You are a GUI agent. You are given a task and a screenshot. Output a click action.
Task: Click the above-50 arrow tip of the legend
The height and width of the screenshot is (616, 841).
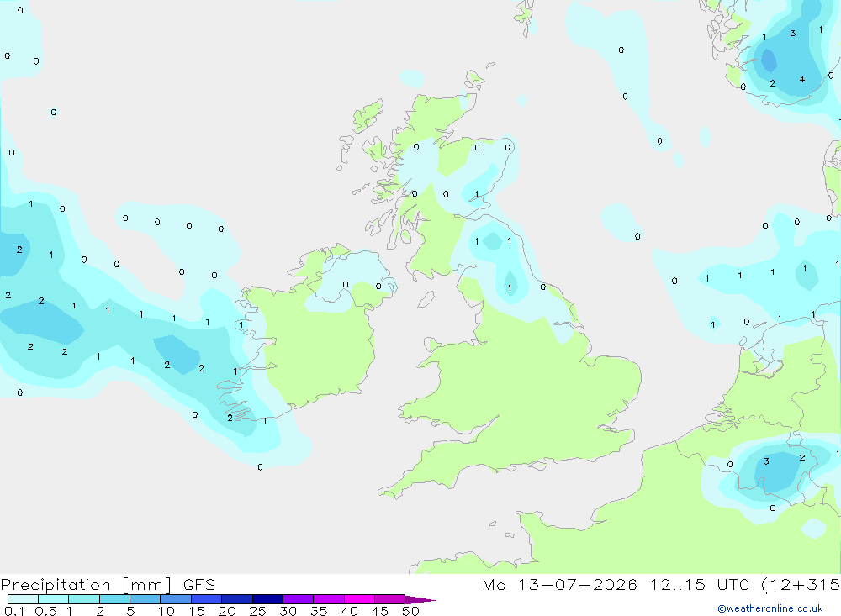click(420, 599)
